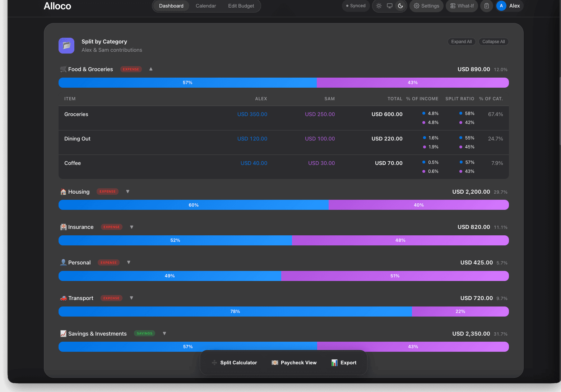Click the Alex avatar icon
Viewport: 561px width, 392px height.
click(501, 6)
